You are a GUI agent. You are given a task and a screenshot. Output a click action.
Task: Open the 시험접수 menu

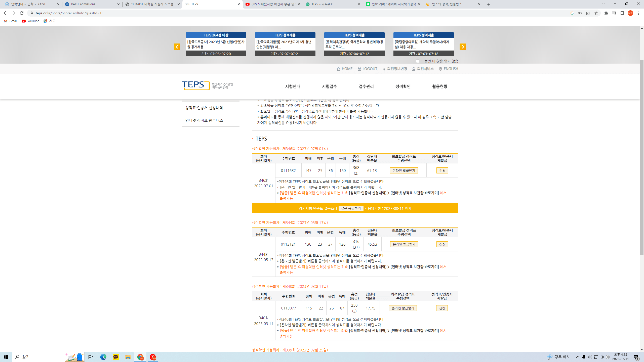[329, 86]
